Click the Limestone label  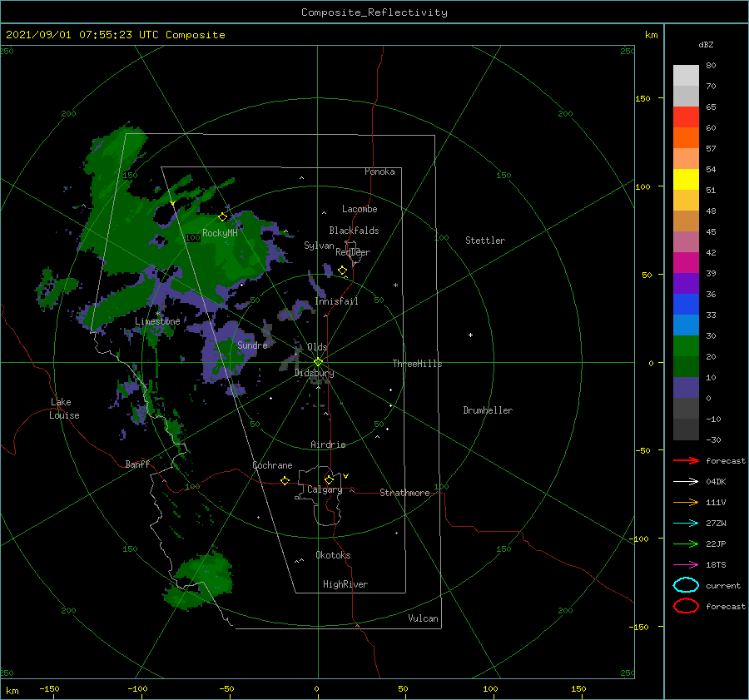[157, 321]
